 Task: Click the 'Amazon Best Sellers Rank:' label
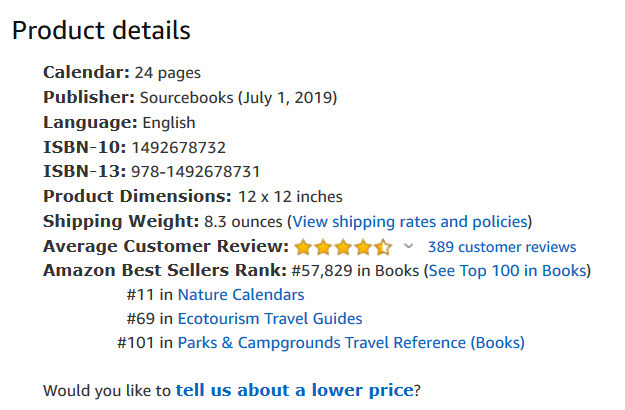click(164, 270)
